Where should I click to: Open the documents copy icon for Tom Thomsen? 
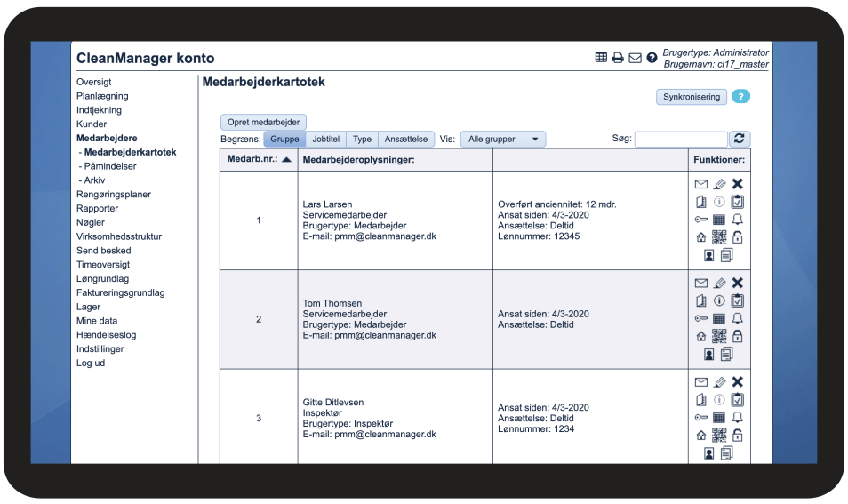click(727, 354)
